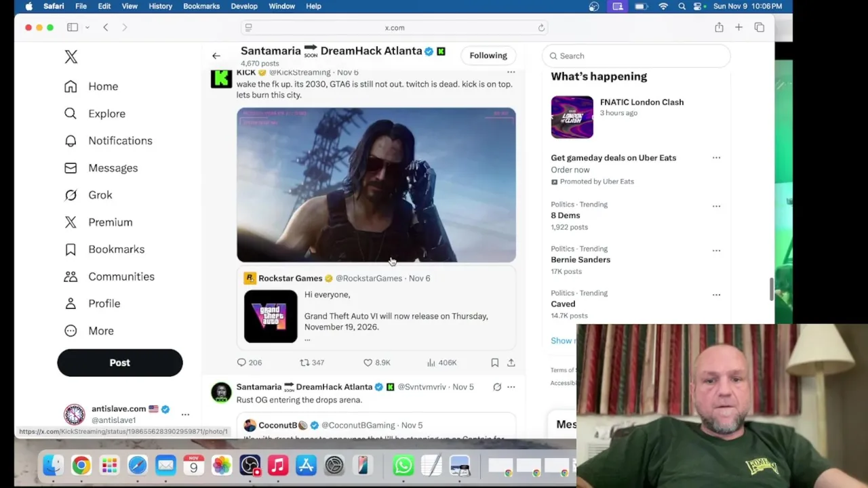The image size is (868, 488).
Task: Open the Keanu Reeves image in the KICK post
Action: point(376,184)
